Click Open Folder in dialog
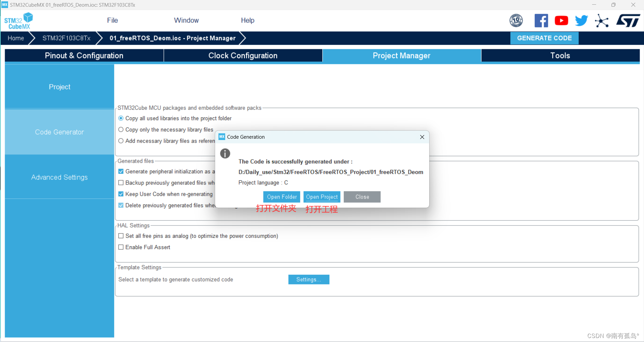644x342 pixels. [282, 197]
